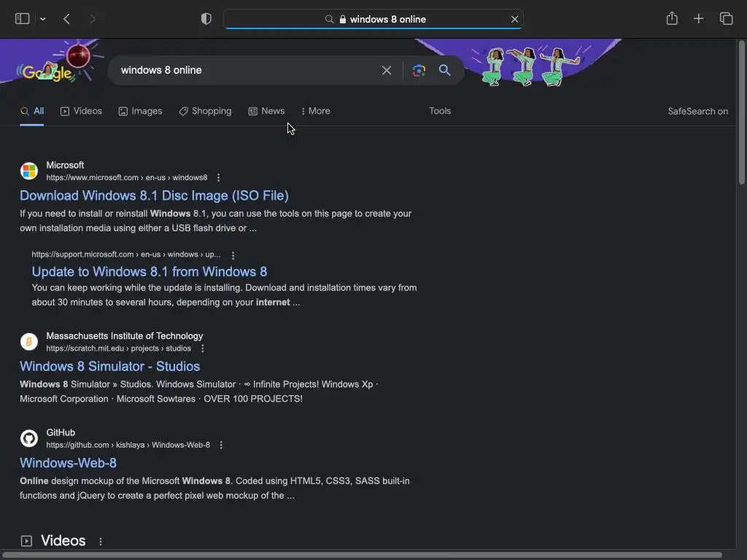This screenshot has height=560, width=747.
Task: Search by image with Google Lens
Action: 419,71
